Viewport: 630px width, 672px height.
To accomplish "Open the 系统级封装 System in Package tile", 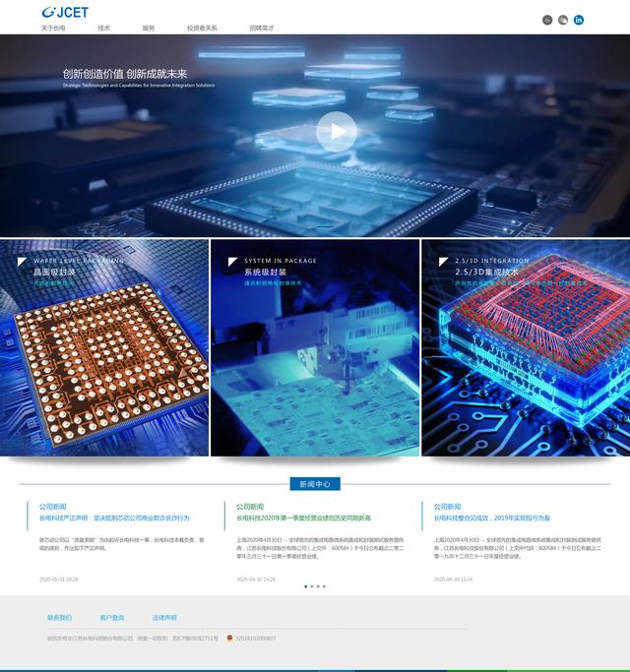I will 315,347.
